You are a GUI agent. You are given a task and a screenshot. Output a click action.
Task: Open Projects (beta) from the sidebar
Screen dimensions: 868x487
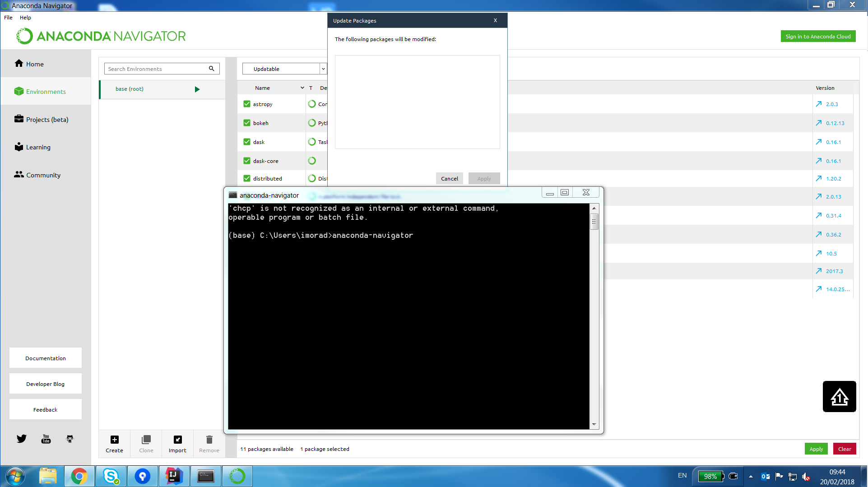(x=47, y=119)
